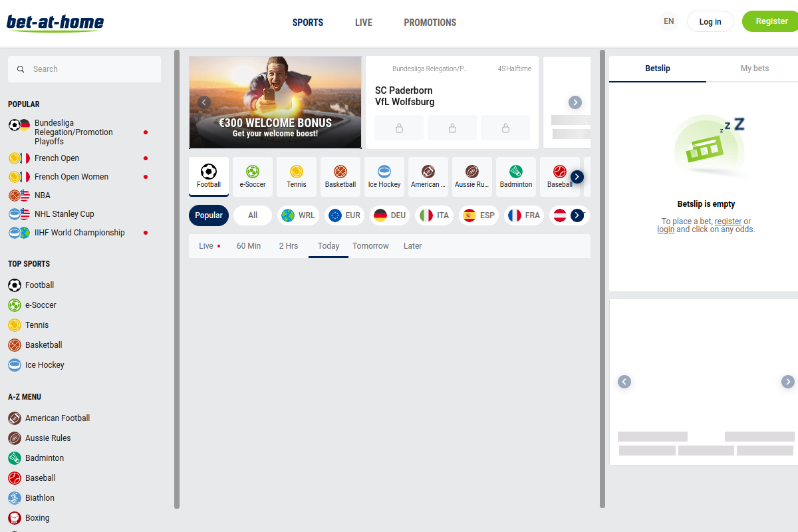Filter by Popular leagues
Screen dimensions: 798x532
[x=209, y=215]
